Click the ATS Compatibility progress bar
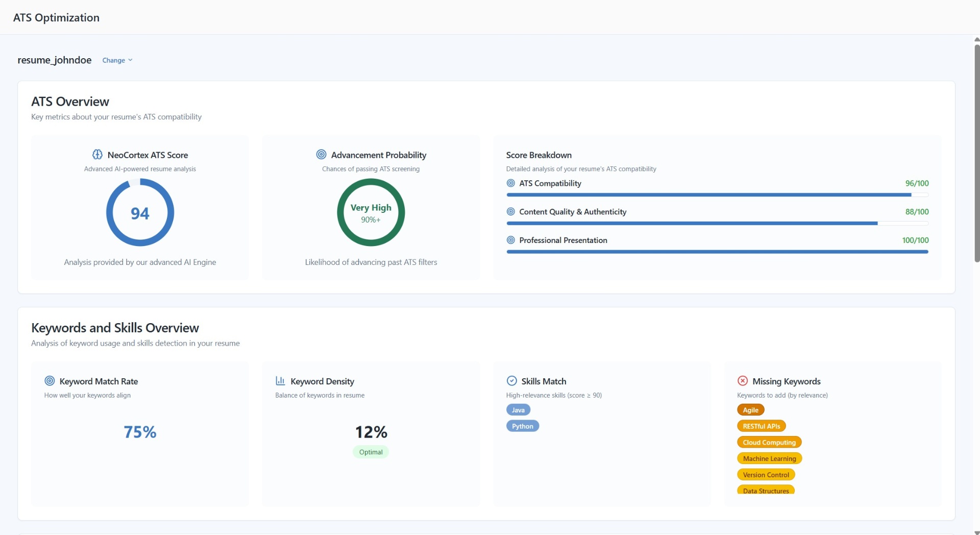Screen dimensions: 980x535 point(717,194)
